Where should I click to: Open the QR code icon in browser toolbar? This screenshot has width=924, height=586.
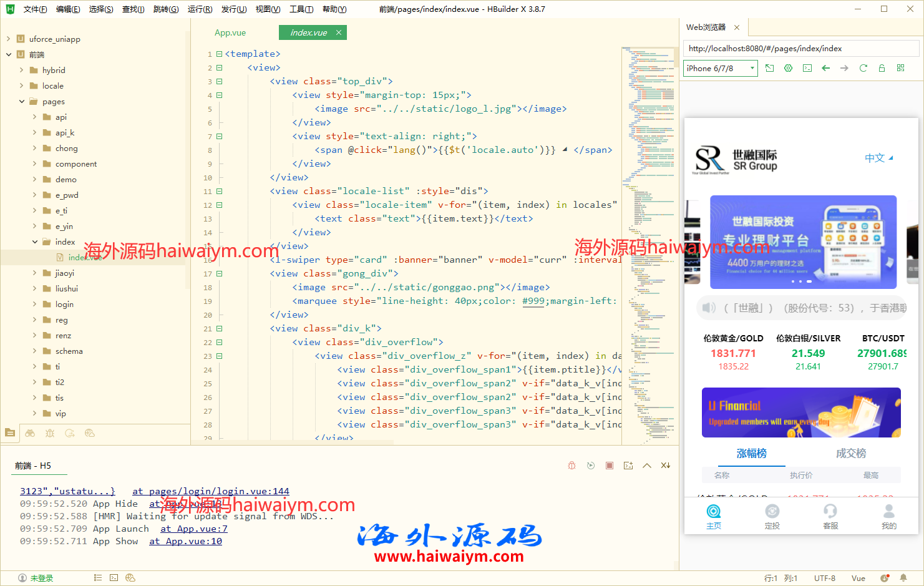click(x=900, y=68)
